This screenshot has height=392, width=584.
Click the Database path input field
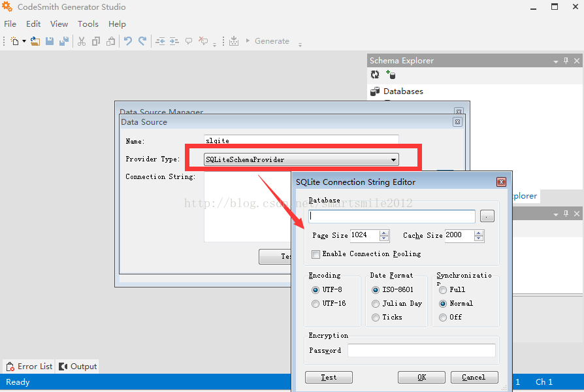point(392,216)
